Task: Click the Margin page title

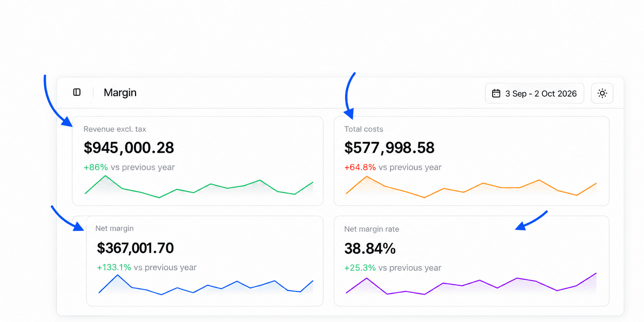Action: click(x=120, y=93)
